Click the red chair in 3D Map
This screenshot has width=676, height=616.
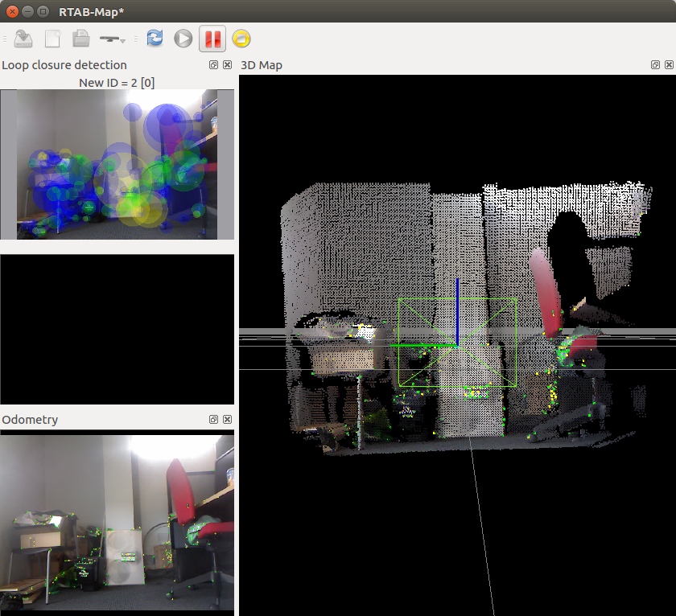point(546,291)
